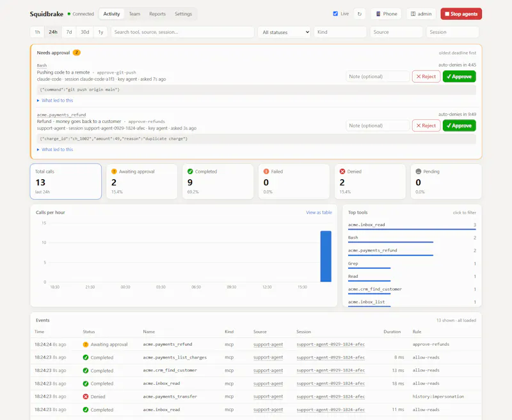This screenshot has width=512, height=420.
Task: Click the orange Failed card icon
Action: coord(266,172)
